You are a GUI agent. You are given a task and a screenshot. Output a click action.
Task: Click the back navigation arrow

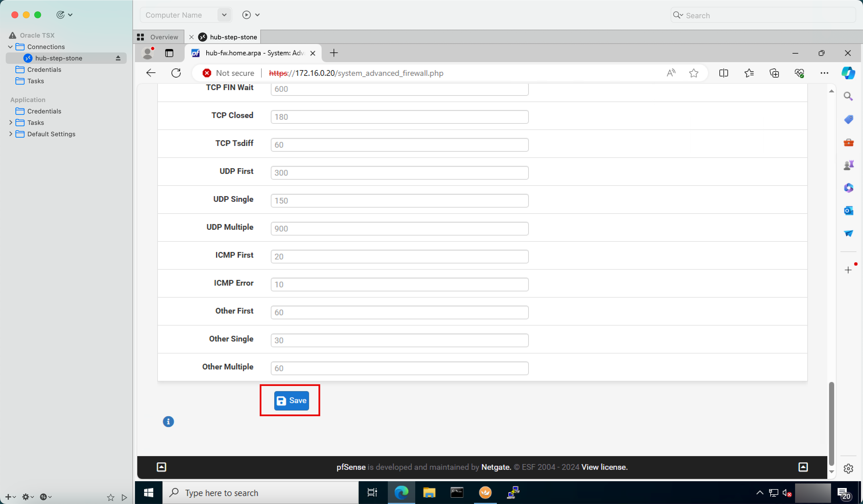click(150, 73)
